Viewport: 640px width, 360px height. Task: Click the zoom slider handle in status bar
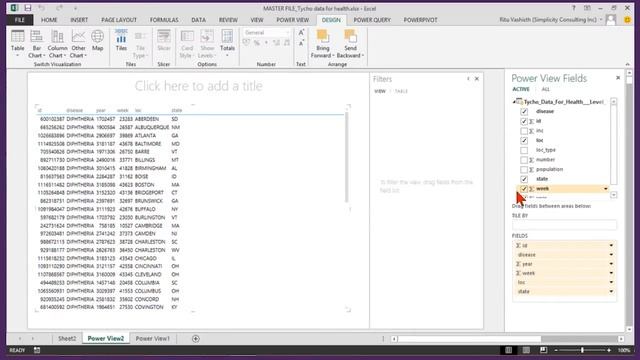(582, 350)
